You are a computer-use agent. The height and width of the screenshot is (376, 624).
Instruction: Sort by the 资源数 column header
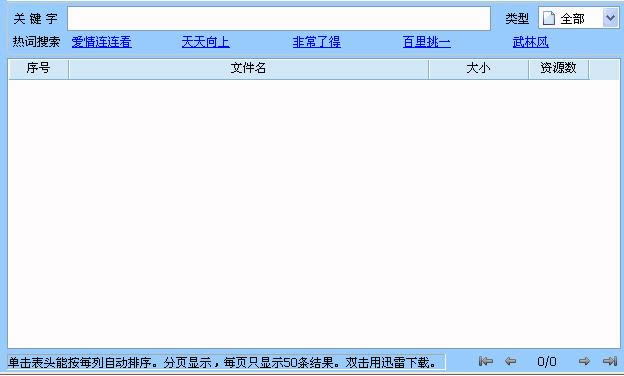[x=558, y=68]
